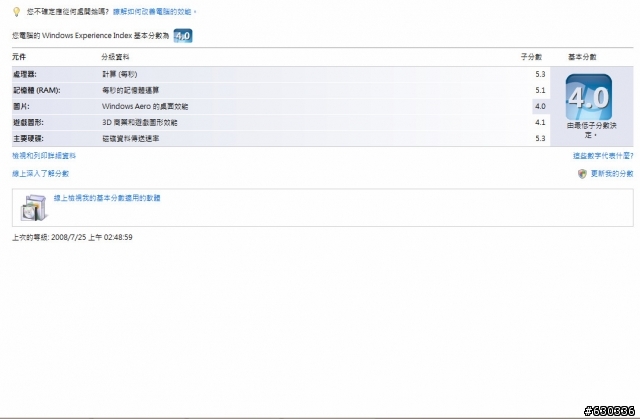Click the component column header

point(19,57)
